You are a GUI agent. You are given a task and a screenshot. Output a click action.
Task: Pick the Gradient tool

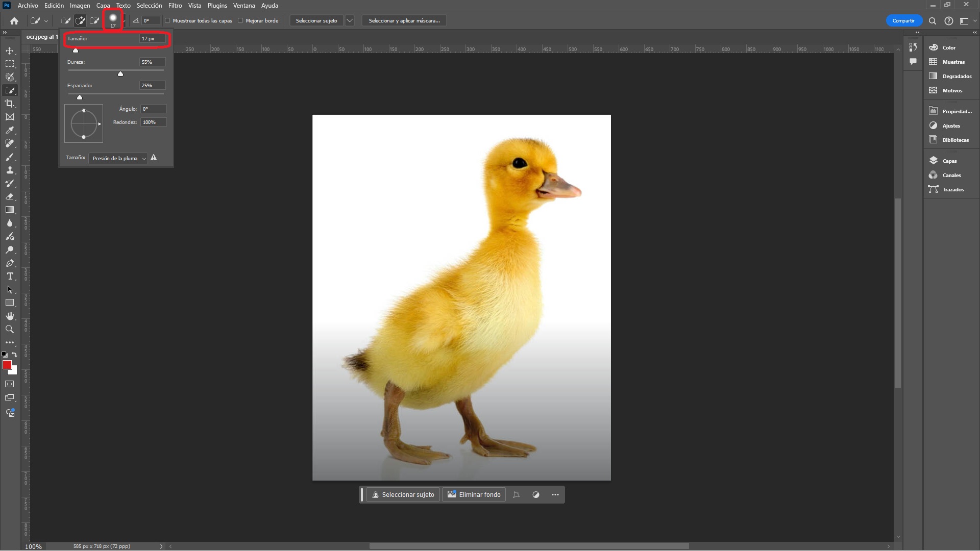10,210
